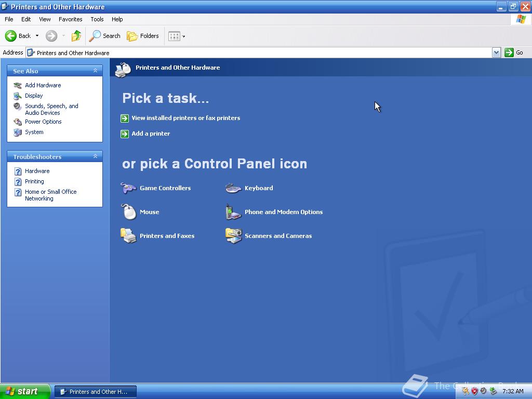Click the Add Hardware icon

coord(18,85)
